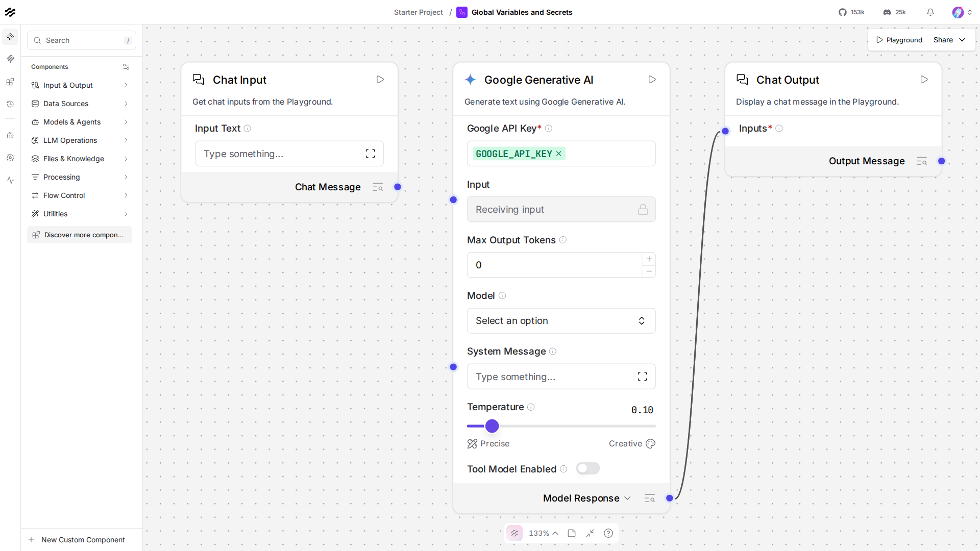The width and height of the screenshot is (980, 551).
Task: Add a sticky note to canvas
Action: [572, 533]
